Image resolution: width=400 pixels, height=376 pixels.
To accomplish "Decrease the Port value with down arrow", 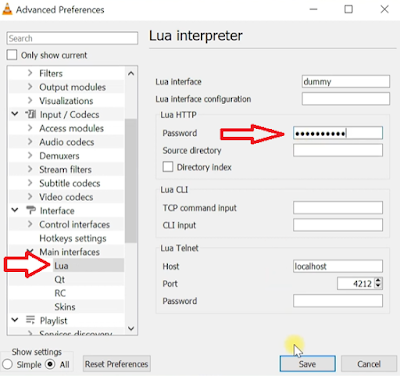I will click(378, 287).
